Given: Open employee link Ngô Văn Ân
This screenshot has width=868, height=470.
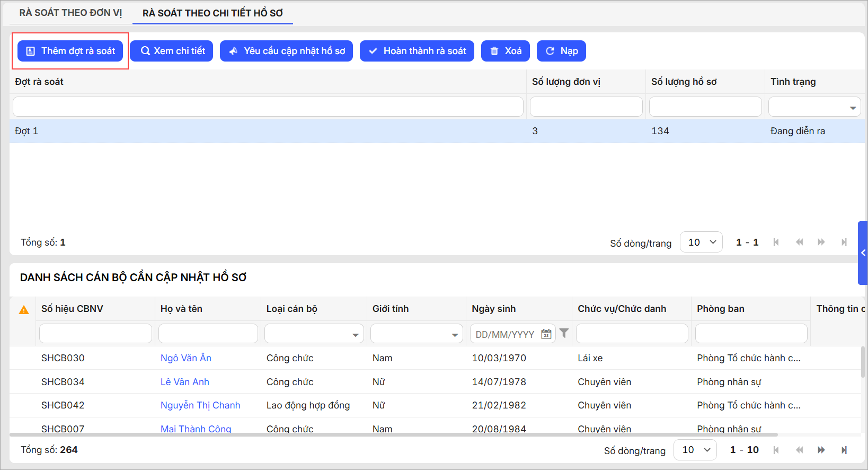Looking at the screenshot, I should [185, 358].
